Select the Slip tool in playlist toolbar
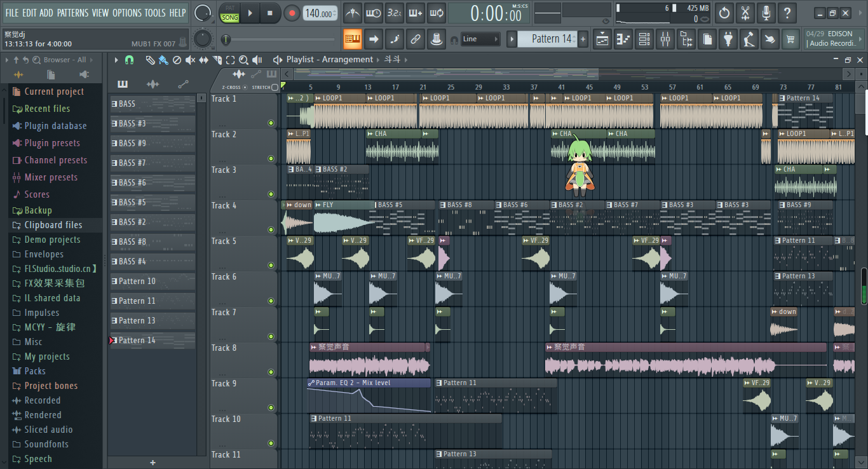The width and height of the screenshot is (868, 469). 203,60
